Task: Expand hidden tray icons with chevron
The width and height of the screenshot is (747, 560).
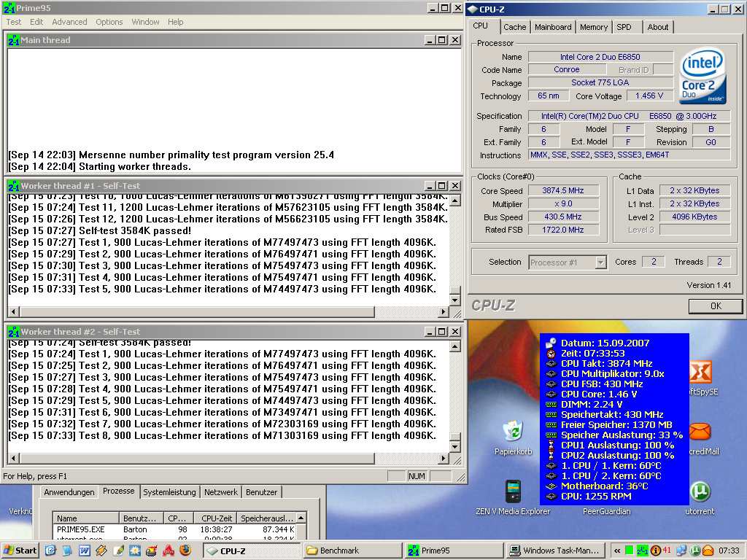Action: pos(617,551)
